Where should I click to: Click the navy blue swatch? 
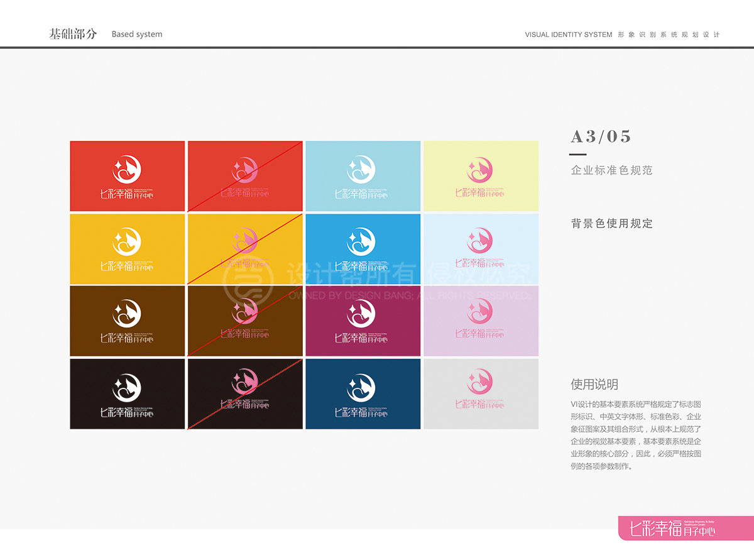(363, 394)
